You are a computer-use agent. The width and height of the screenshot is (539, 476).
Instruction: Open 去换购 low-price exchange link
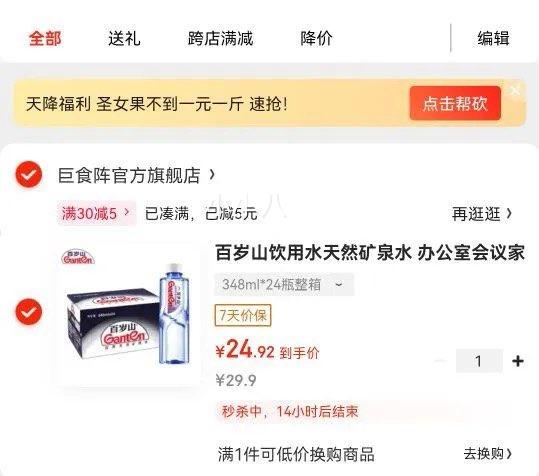(x=487, y=454)
